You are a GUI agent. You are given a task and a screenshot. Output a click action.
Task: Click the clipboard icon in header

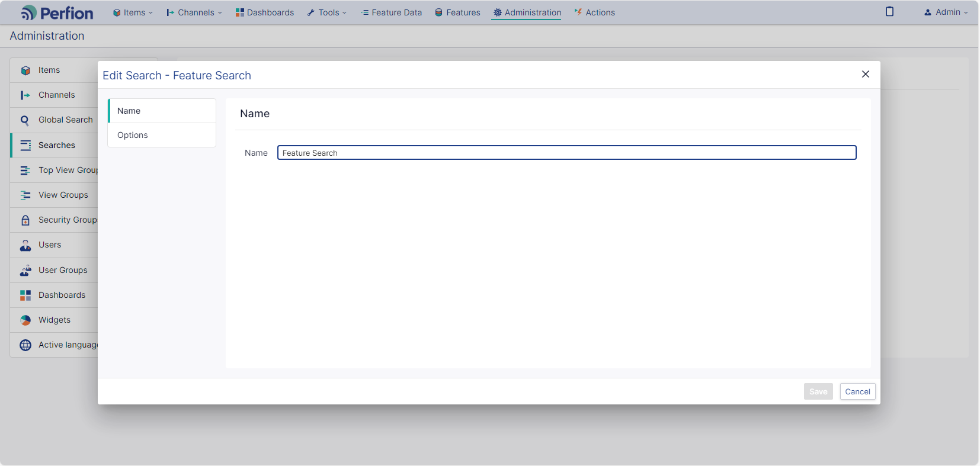click(x=889, y=12)
